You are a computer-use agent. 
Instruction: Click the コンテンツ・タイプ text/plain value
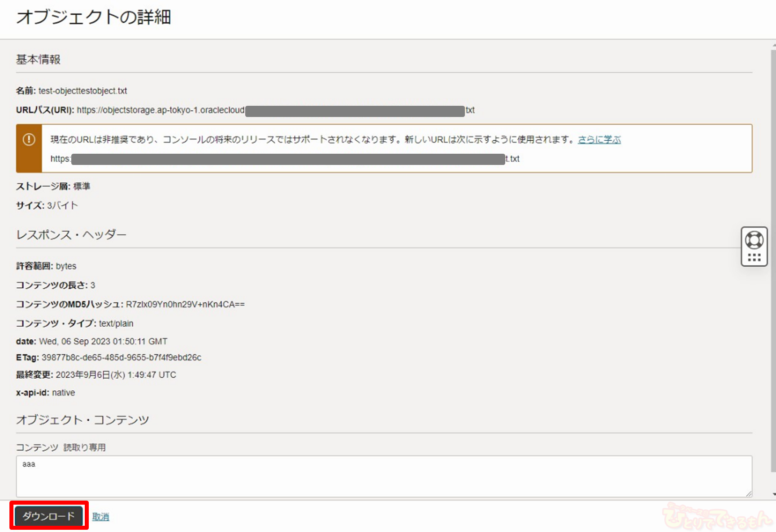[x=116, y=324]
